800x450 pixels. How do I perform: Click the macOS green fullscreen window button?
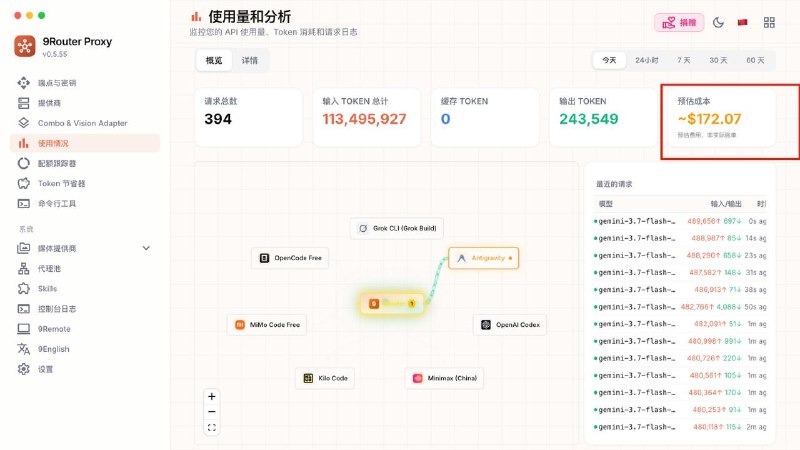[41, 15]
